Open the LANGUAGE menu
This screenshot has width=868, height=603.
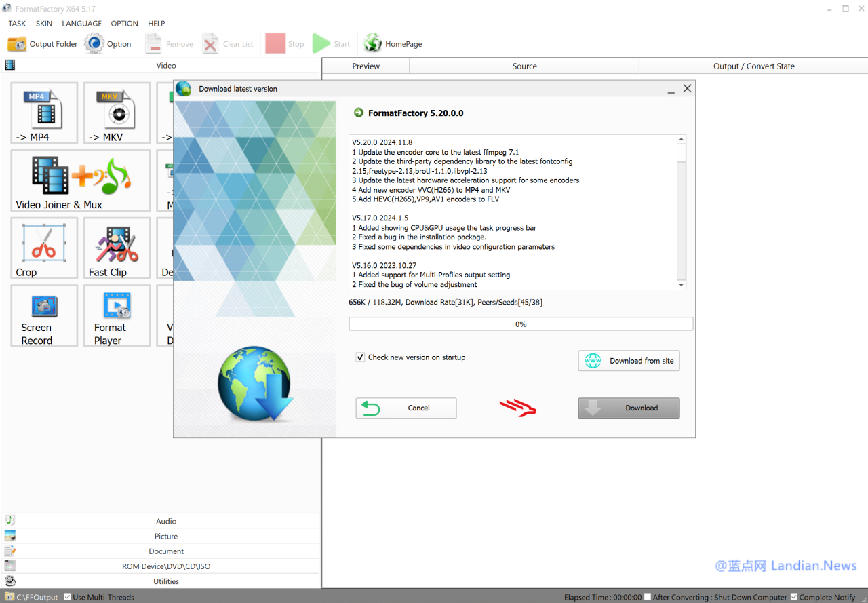[81, 23]
